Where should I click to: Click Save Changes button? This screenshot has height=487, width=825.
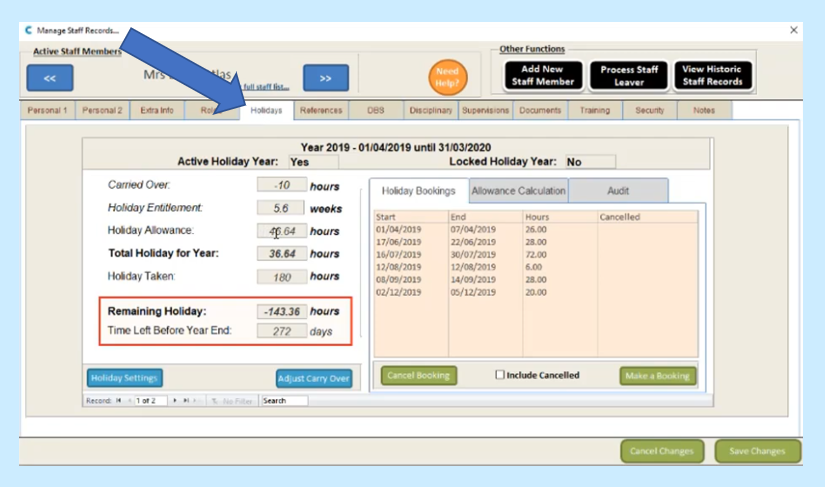pyautogui.click(x=758, y=451)
